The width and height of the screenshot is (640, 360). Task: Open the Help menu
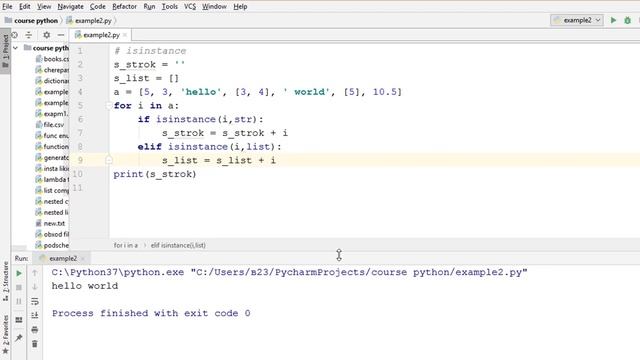click(x=240, y=7)
